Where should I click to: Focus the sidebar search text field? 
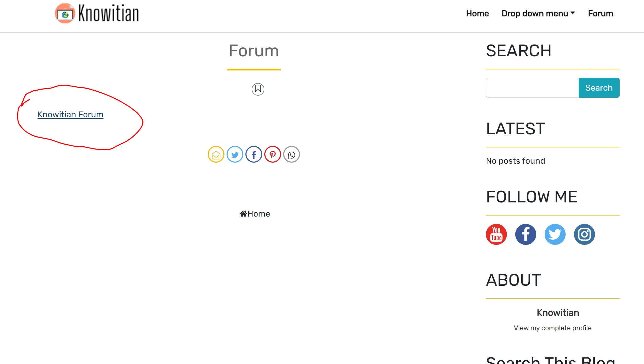tap(532, 88)
